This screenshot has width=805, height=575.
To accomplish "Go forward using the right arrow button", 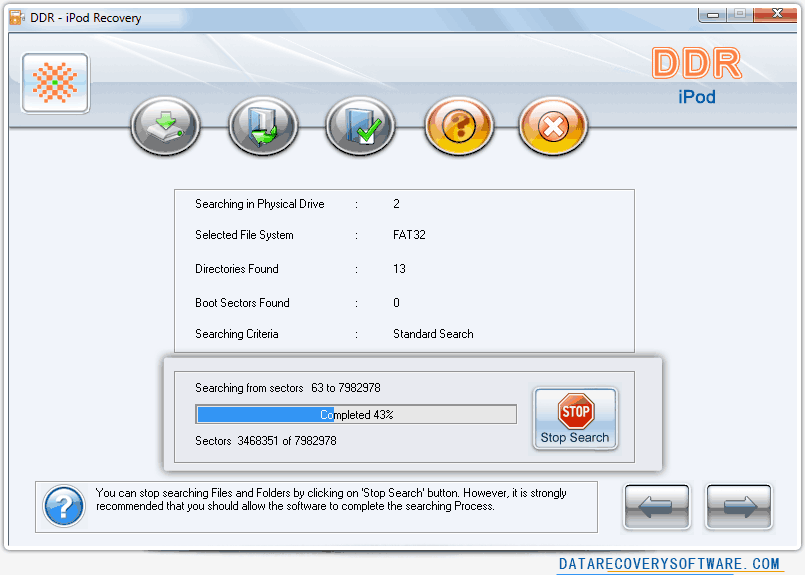I will point(739,506).
